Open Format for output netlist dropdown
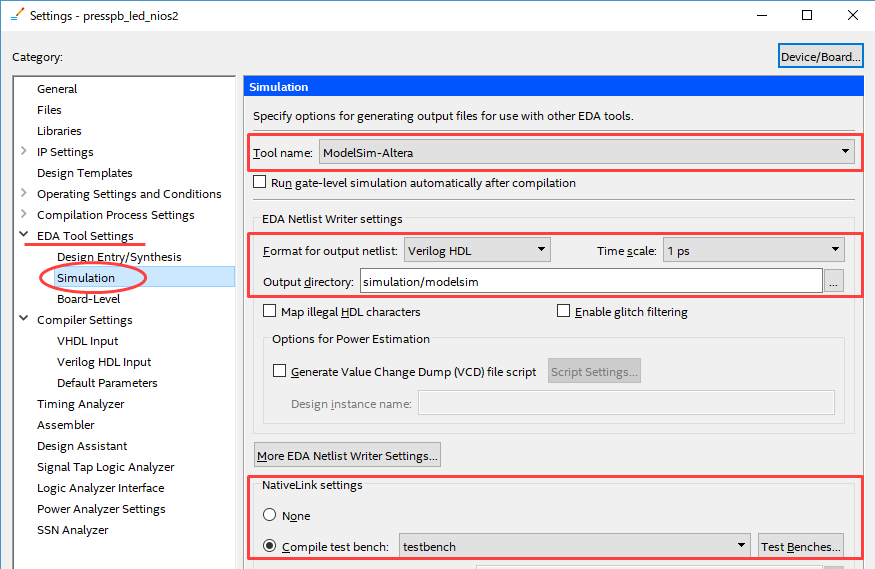 [477, 250]
